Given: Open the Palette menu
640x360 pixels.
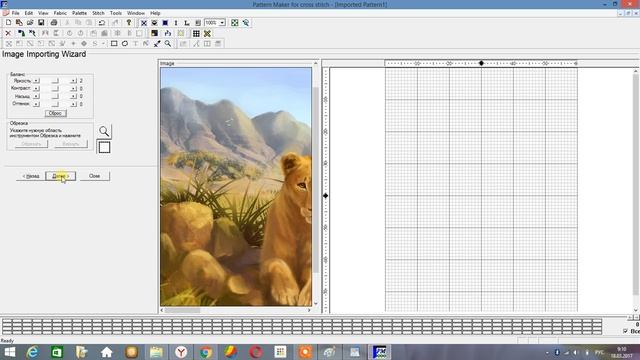Looking at the screenshot, I should click(x=79, y=13).
